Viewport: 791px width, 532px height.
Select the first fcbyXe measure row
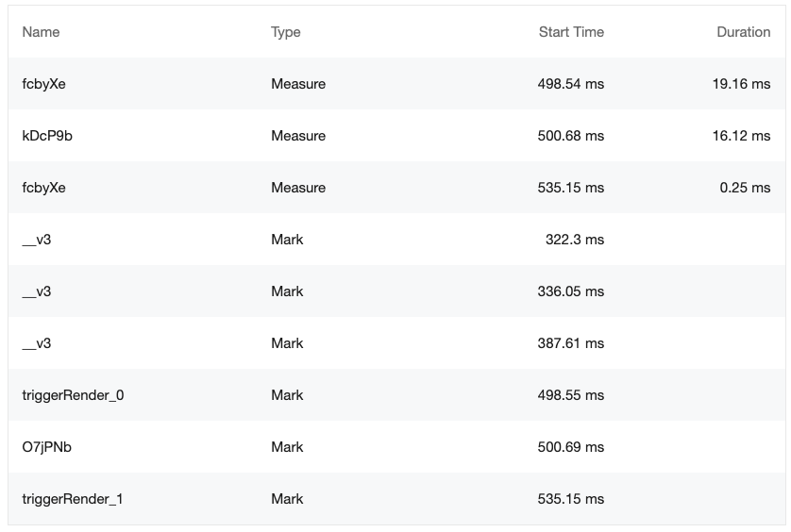click(x=396, y=84)
